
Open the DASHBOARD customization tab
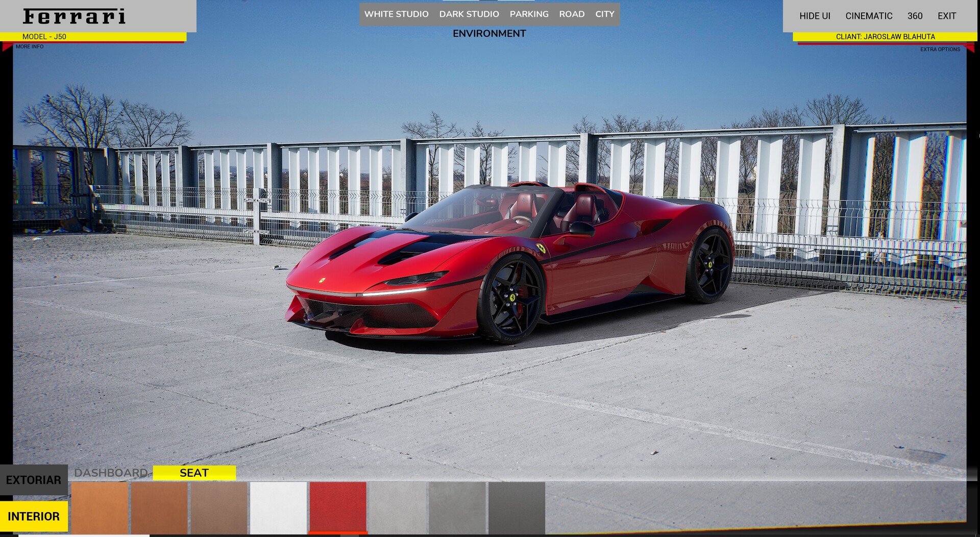pos(110,473)
